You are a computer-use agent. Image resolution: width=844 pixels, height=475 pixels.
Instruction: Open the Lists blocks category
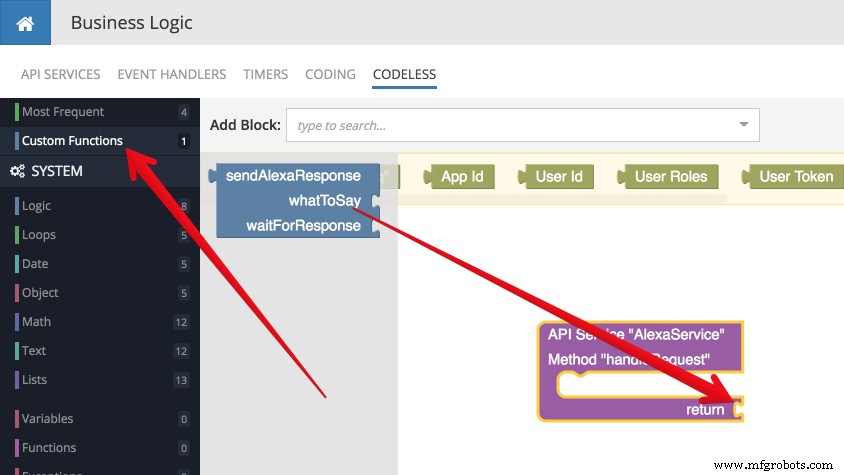point(35,380)
